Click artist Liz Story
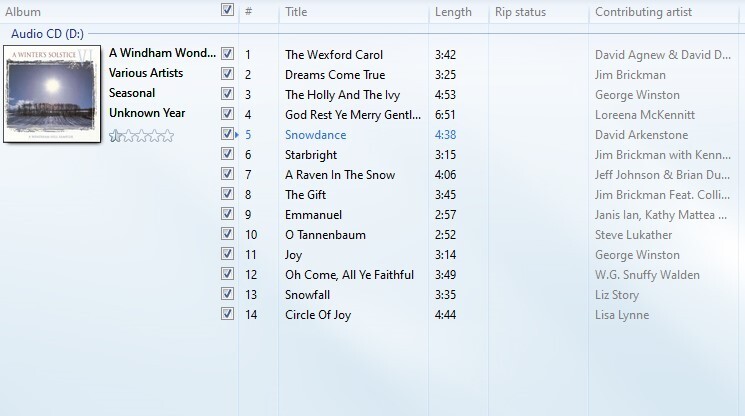The width and height of the screenshot is (745, 416). click(617, 294)
